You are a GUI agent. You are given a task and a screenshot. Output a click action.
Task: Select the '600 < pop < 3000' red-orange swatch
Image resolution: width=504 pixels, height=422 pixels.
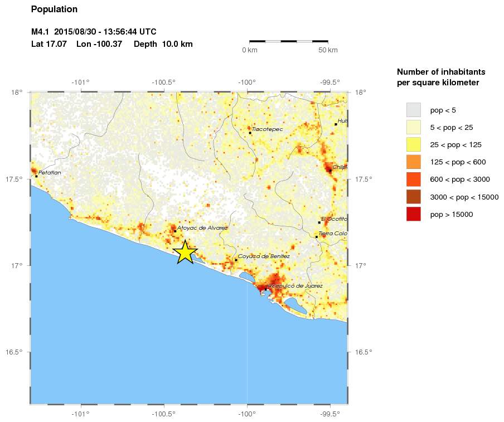(x=413, y=180)
